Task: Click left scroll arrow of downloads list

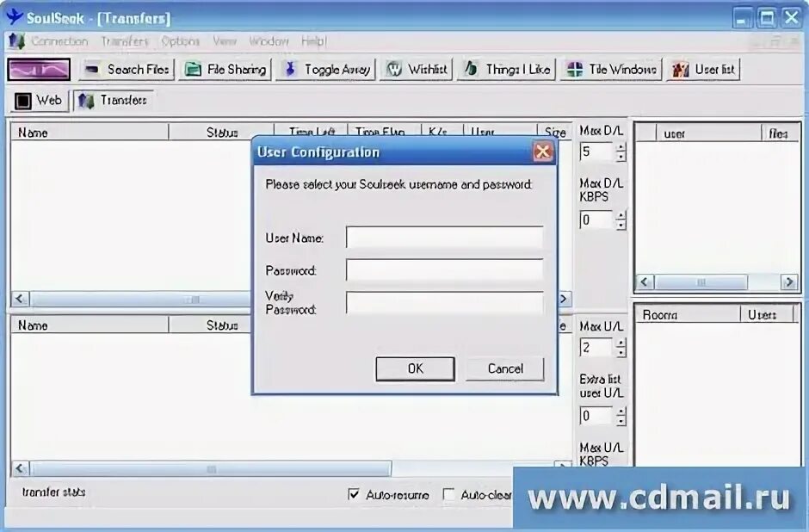Action: (x=20, y=299)
